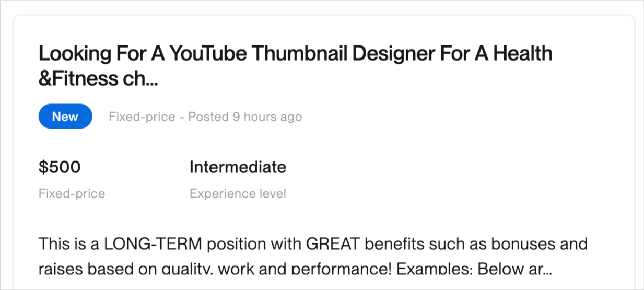
Task: Click the blue "New" badge
Action: [65, 117]
